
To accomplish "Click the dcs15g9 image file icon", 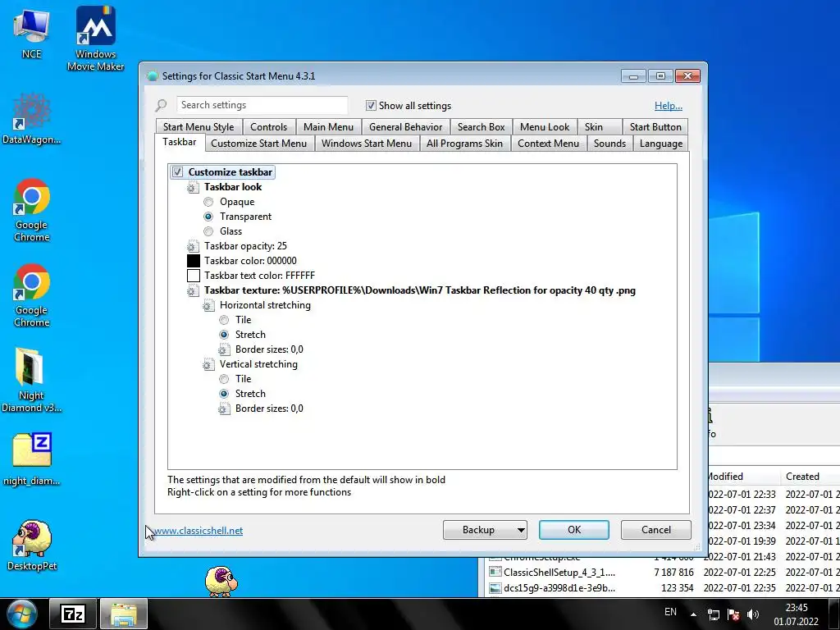I will coord(495,587).
